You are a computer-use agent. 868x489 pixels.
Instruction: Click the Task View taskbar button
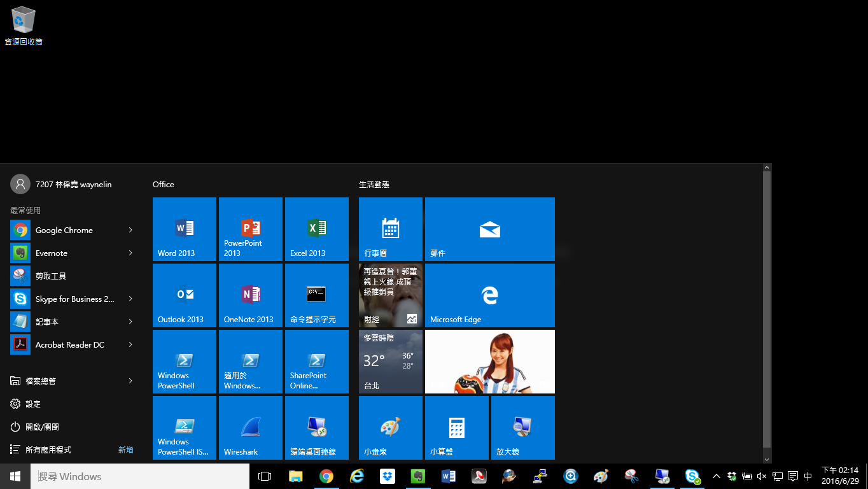click(265, 476)
